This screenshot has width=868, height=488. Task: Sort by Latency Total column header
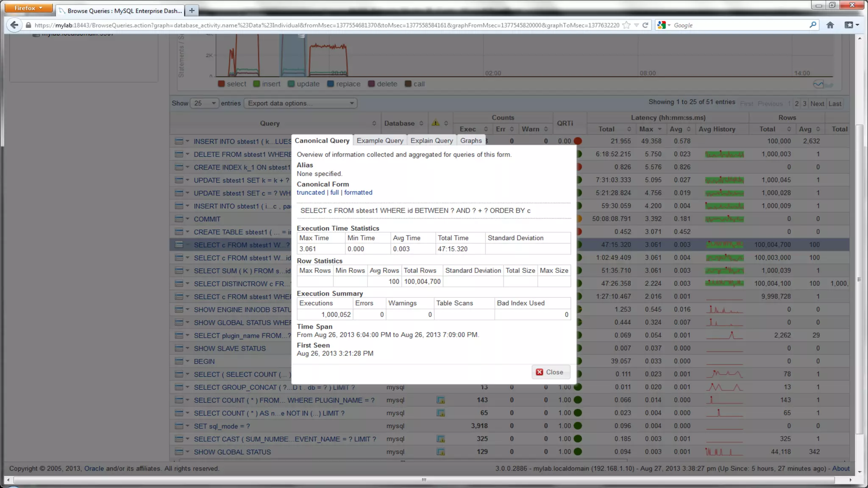(611, 129)
